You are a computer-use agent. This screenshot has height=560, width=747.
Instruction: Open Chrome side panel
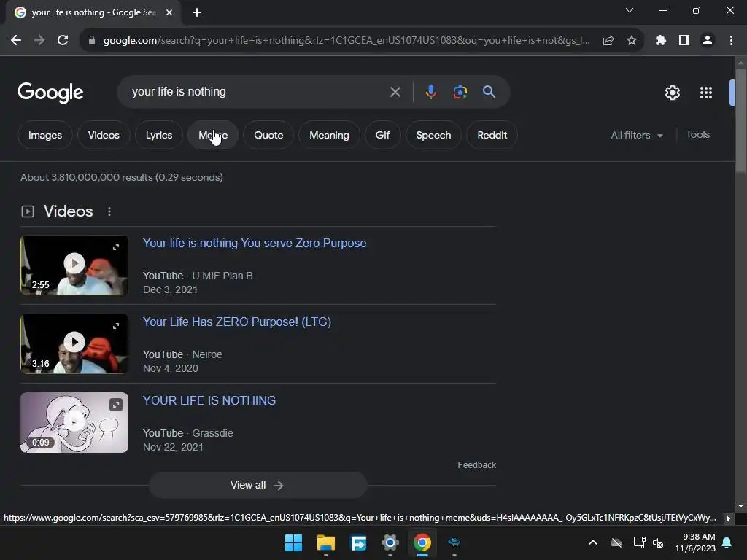pos(684,41)
